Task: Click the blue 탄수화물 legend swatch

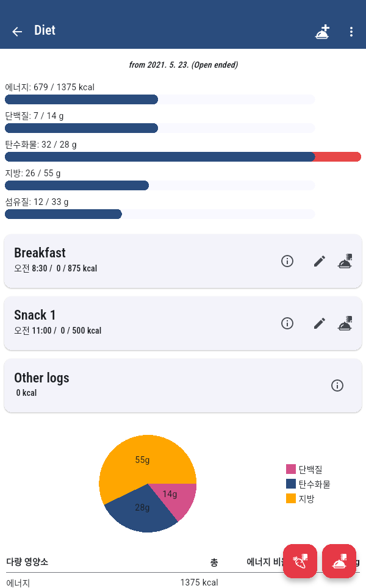Action: click(291, 484)
